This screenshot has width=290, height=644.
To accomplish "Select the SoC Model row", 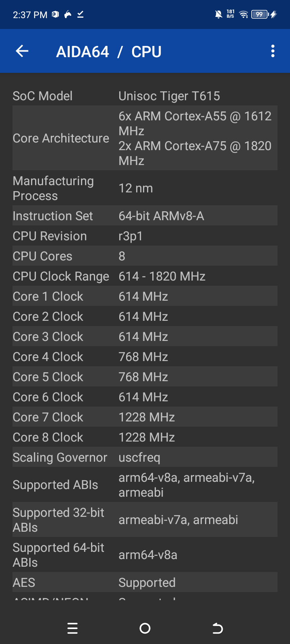I will tap(145, 96).
